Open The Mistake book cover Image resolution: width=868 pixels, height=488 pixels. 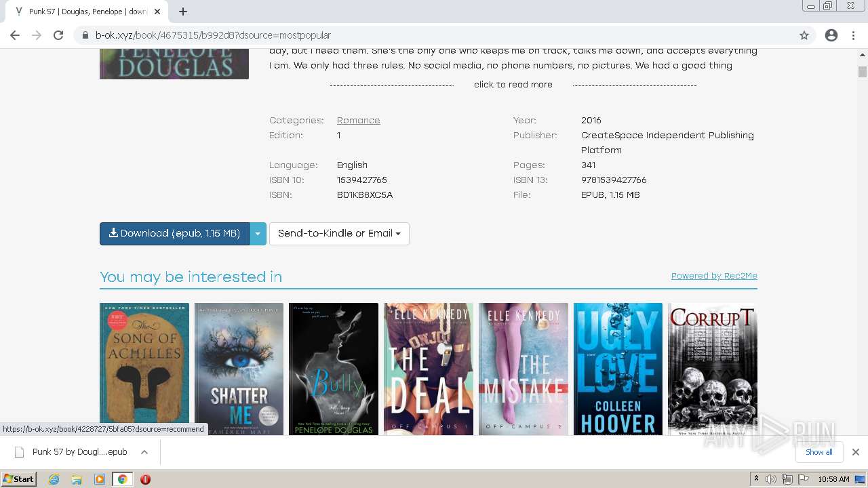[x=524, y=369]
